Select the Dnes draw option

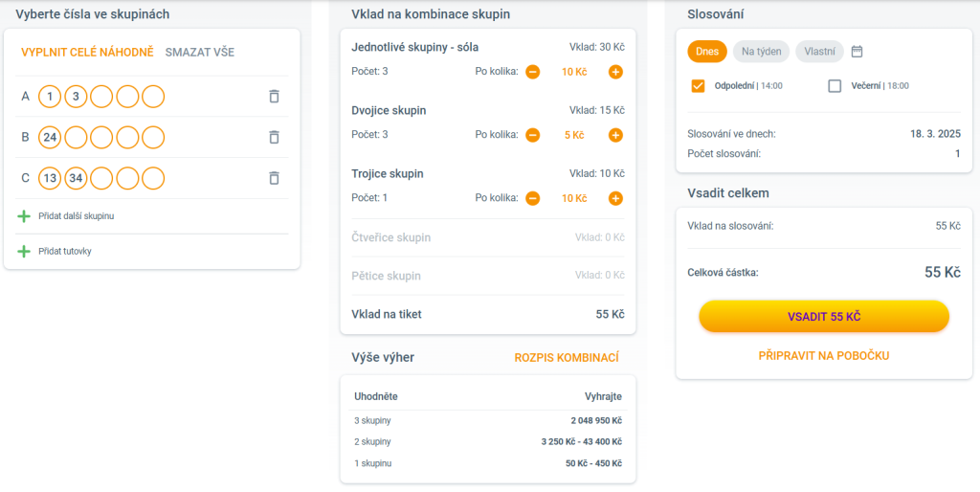706,52
